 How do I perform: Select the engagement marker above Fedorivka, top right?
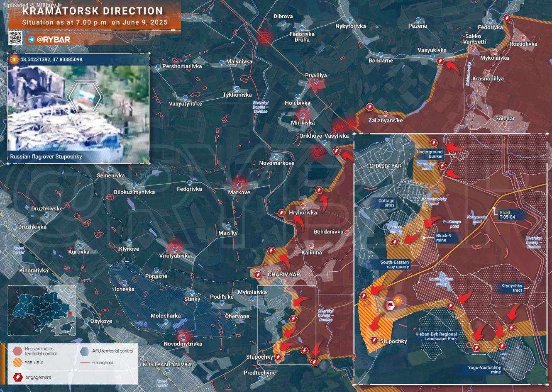pos(507,18)
